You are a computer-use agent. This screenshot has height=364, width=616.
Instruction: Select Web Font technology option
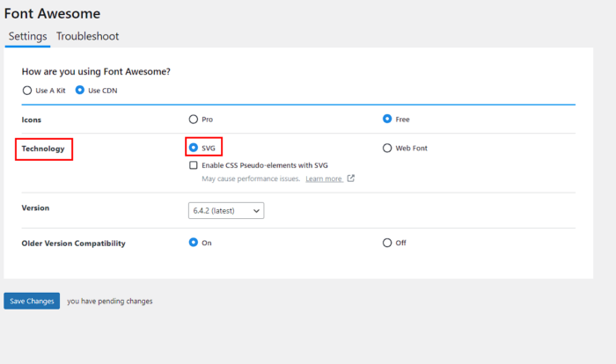click(x=387, y=148)
